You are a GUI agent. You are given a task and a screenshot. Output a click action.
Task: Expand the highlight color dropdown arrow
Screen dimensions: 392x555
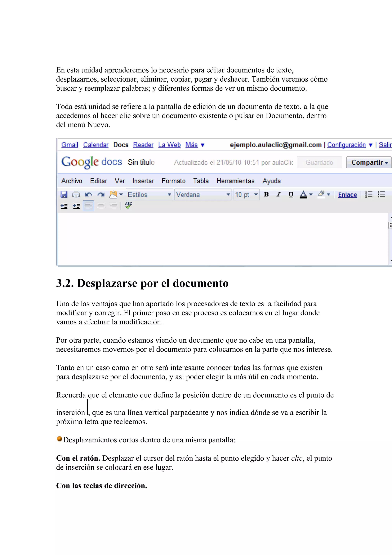pos(328,195)
